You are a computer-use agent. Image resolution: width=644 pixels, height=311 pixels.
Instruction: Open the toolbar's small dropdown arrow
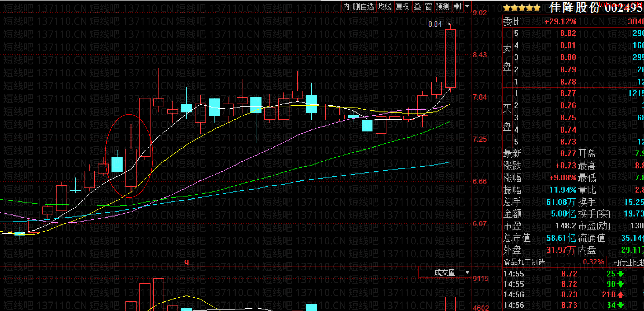pos(467,6)
